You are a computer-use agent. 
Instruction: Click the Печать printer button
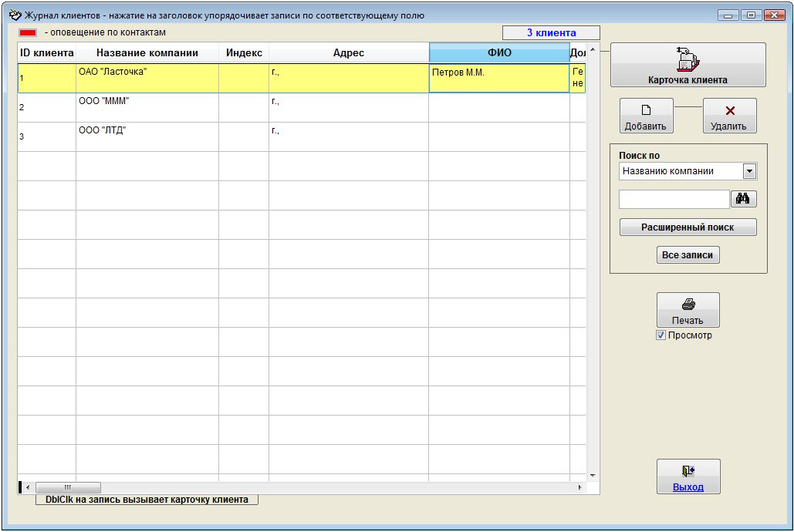coord(688,310)
